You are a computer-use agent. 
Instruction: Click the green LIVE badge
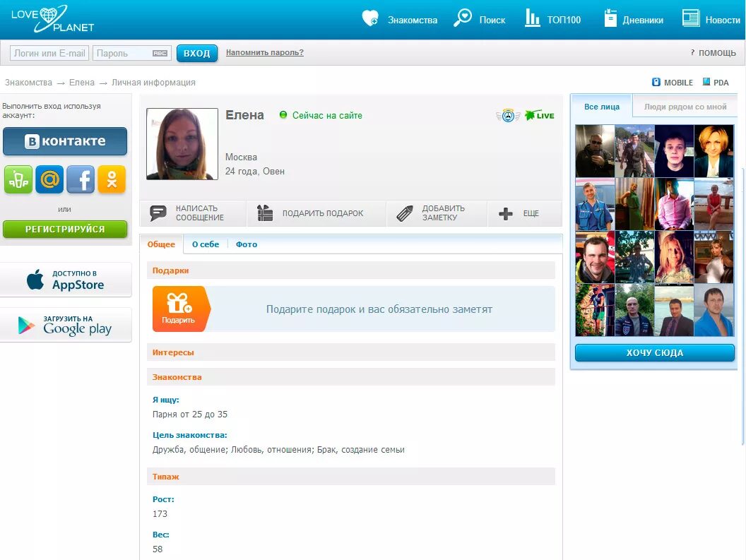(540, 115)
